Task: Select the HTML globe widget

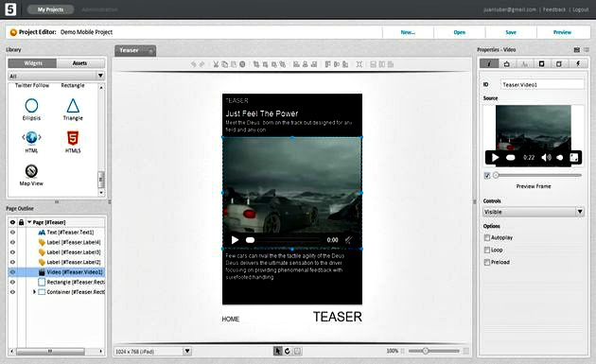Action: tap(31, 142)
